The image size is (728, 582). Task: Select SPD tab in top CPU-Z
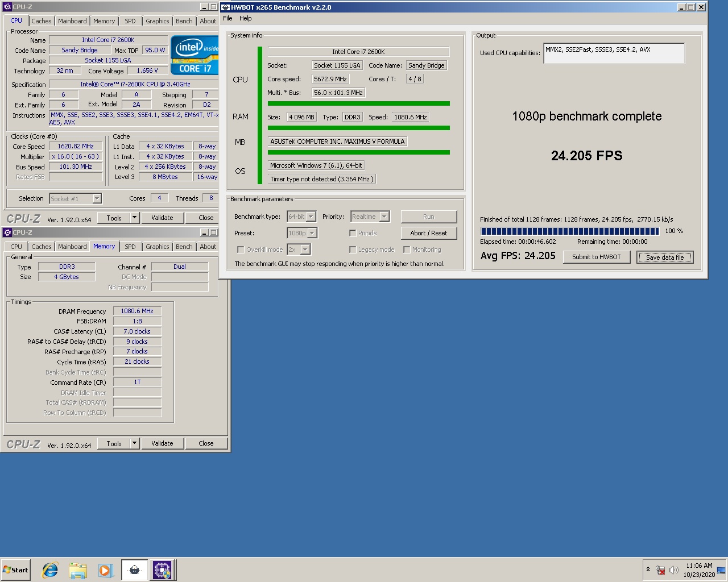tap(130, 21)
